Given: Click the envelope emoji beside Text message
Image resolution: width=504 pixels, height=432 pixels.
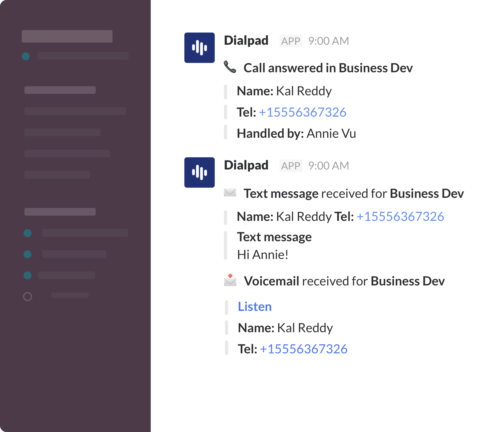Looking at the screenshot, I should [x=230, y=193].
